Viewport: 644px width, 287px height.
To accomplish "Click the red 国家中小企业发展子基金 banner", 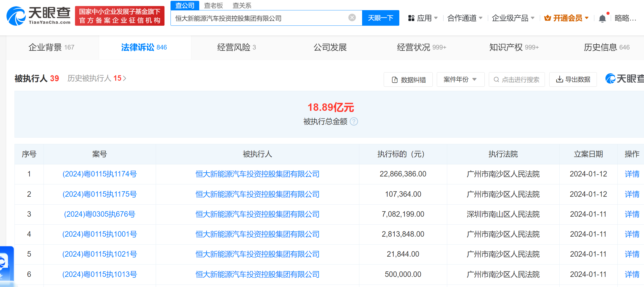I will [120, 16].
